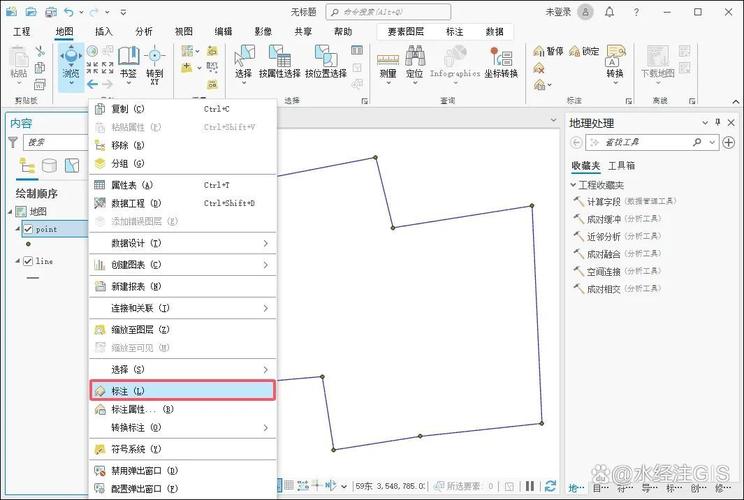Viewport: 744px width, 500px height.
Task: Click the help question mark icon
Action: (636, 12)
